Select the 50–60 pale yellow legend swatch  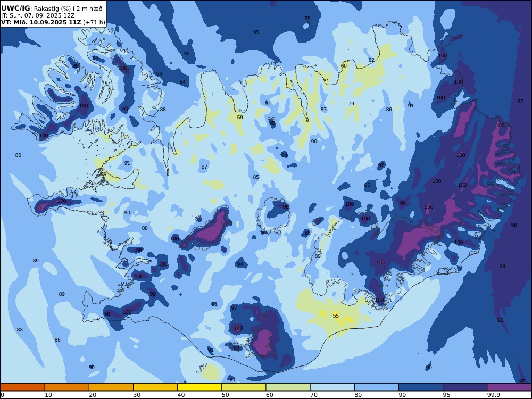click(x=244, y=387)
